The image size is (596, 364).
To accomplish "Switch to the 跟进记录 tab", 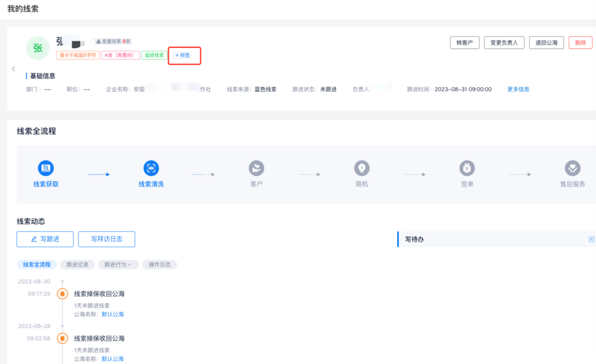I will 77,265.
